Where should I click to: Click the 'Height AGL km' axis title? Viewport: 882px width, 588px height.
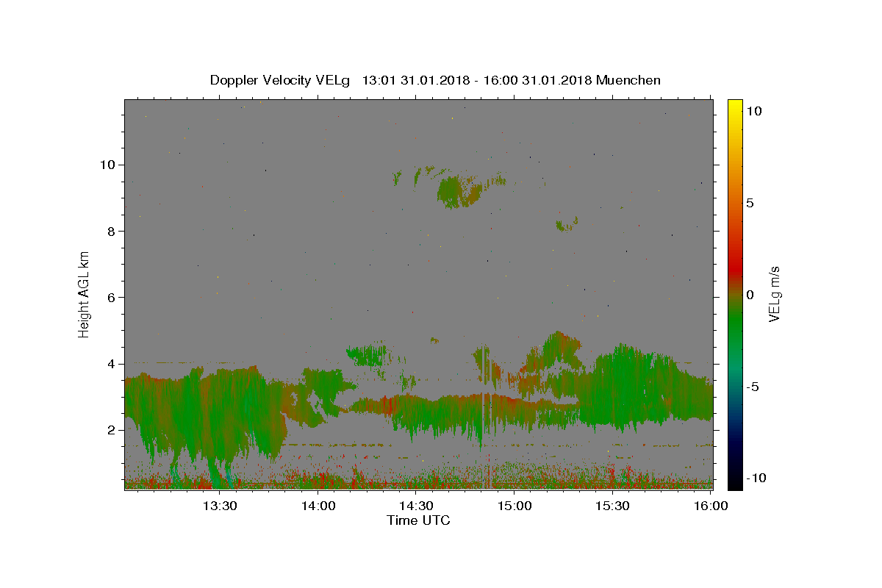coord(85,294)
